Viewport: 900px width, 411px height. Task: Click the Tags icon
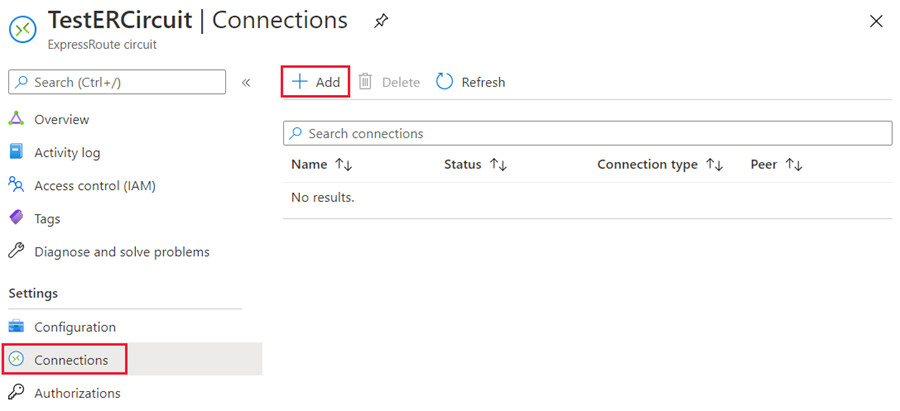(16, 218)
